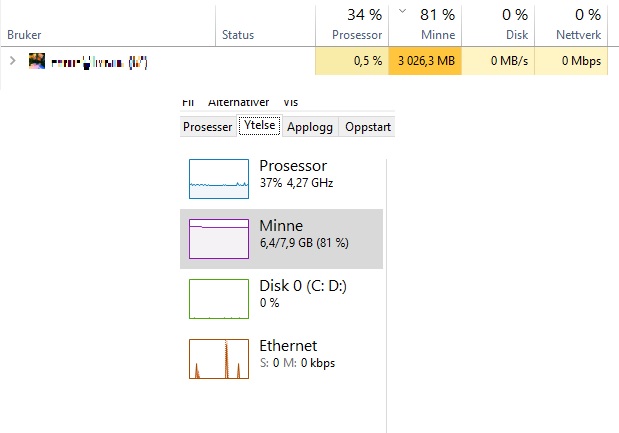619x433 pixels.
Task: Switch to the Ytelse tab
Action: pyautogui.click(x=259, y=125)
